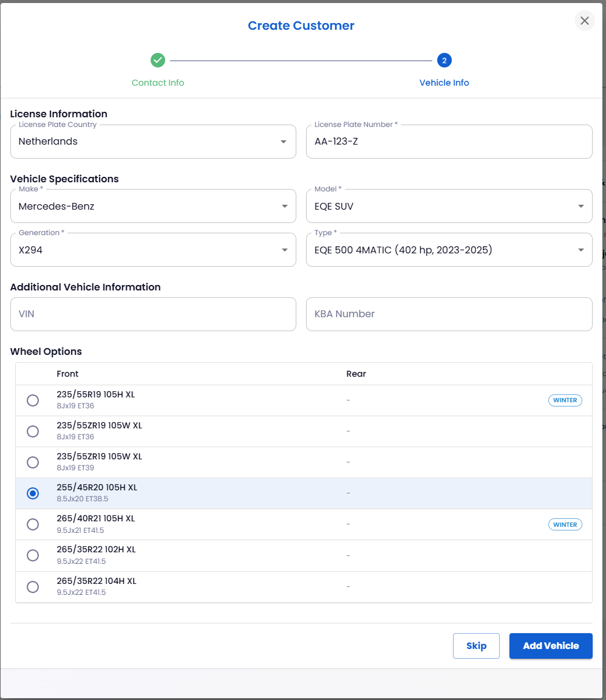Pick the 265/35R22 104H XL wheel
Screen dimensions: 606x700
tap(33, 587)
